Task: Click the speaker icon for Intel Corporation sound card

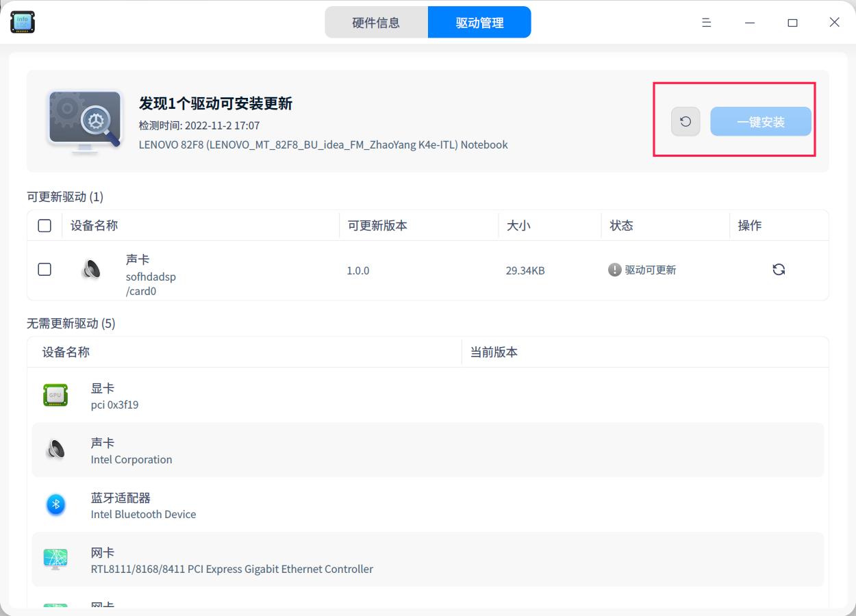Action: point(55,450)
